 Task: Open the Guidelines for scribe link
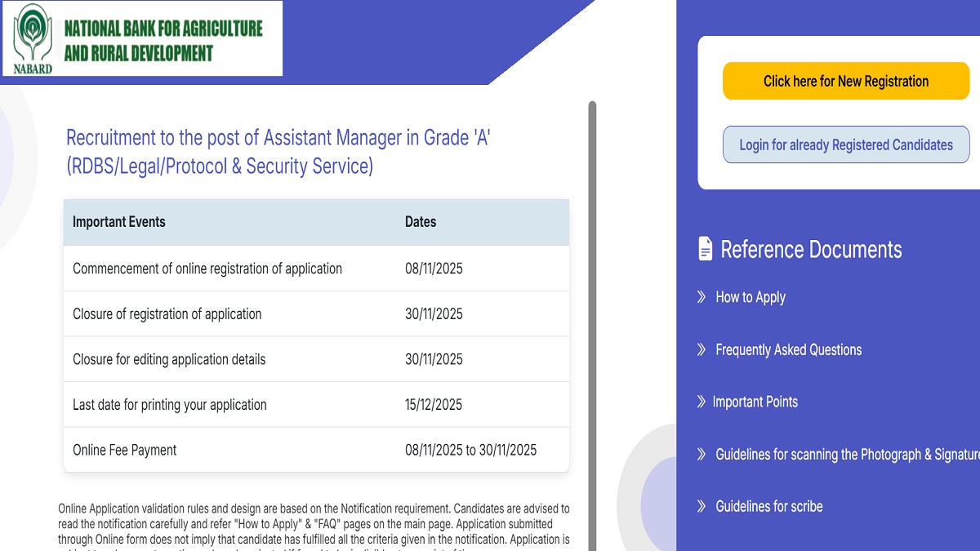768,506
